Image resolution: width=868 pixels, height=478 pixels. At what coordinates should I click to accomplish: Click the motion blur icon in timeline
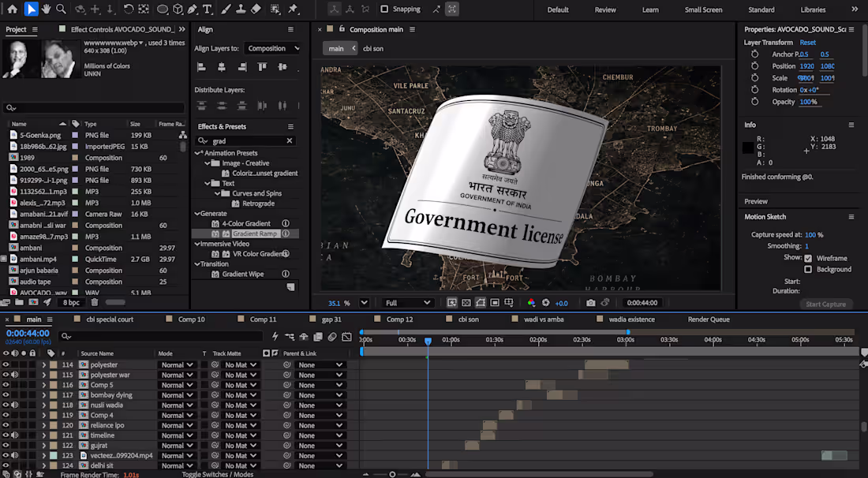332,336
